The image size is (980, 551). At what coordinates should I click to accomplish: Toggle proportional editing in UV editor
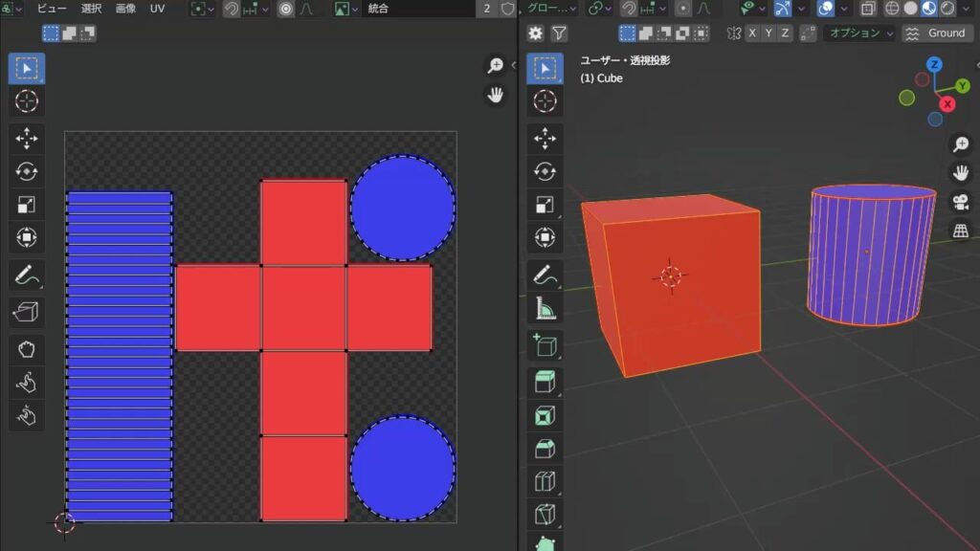point(285,9)
